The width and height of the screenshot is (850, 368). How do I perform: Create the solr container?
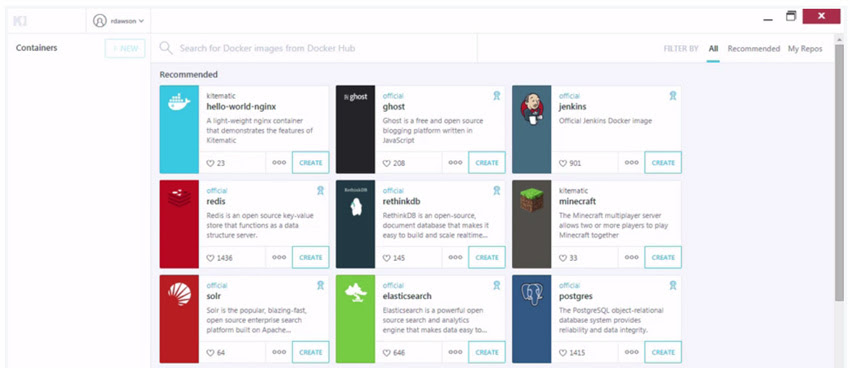coord(311,352)
